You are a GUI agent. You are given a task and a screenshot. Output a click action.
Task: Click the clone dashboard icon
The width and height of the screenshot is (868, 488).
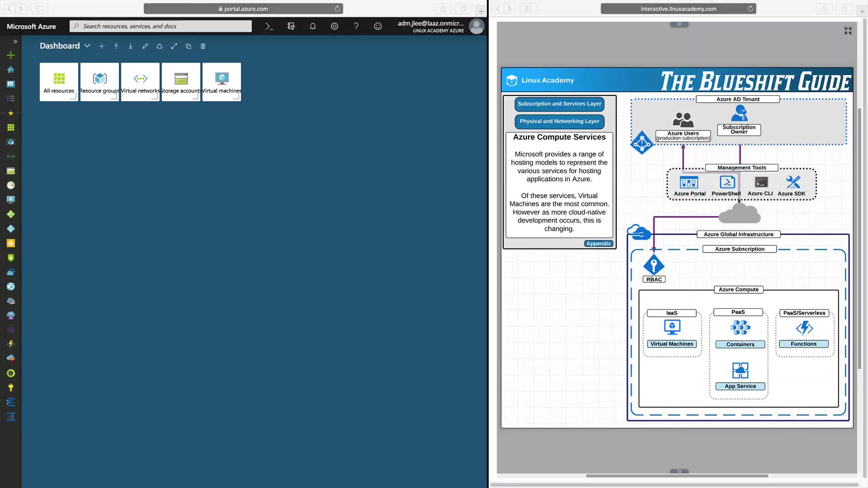click(x=189, y=46)
